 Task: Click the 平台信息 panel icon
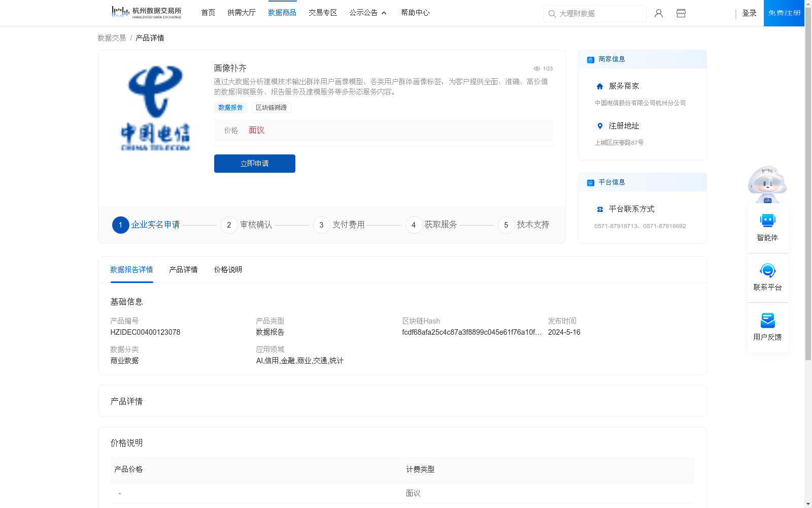pos(591,182)
